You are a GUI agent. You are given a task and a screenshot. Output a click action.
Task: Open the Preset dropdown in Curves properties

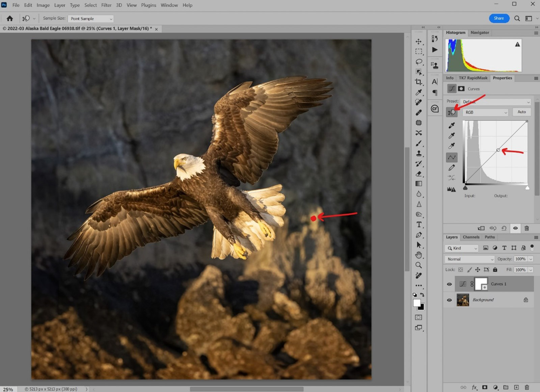495,102
